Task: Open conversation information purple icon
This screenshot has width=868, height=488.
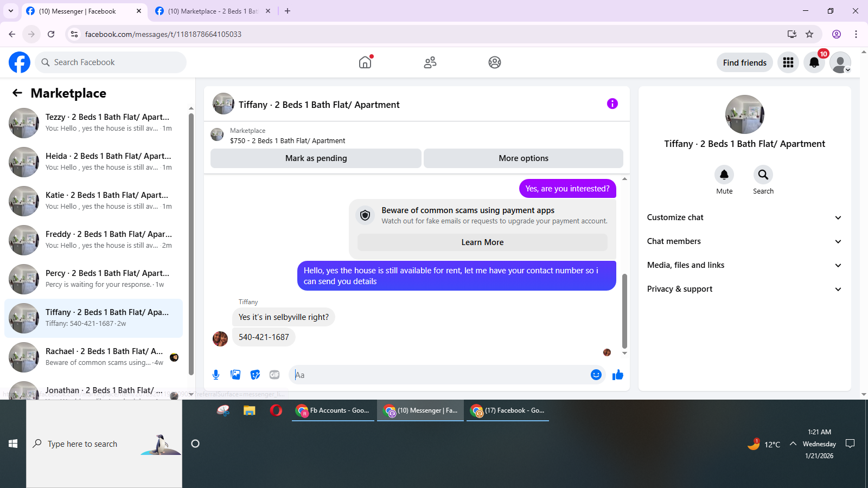Action: pyautogui.click(x=612, y=104)
